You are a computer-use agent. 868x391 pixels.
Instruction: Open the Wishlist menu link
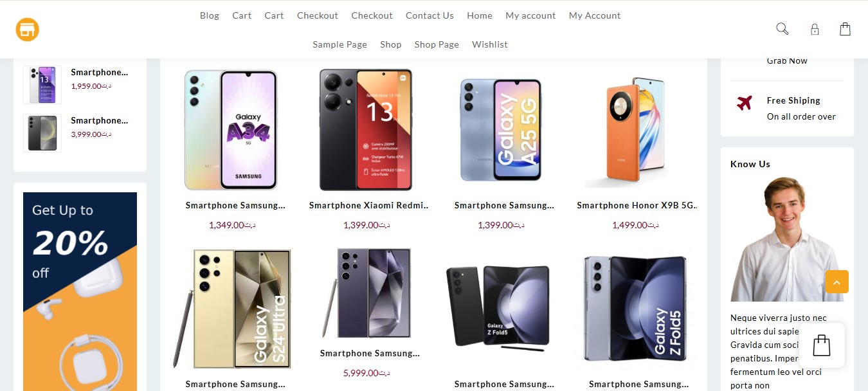490,44
